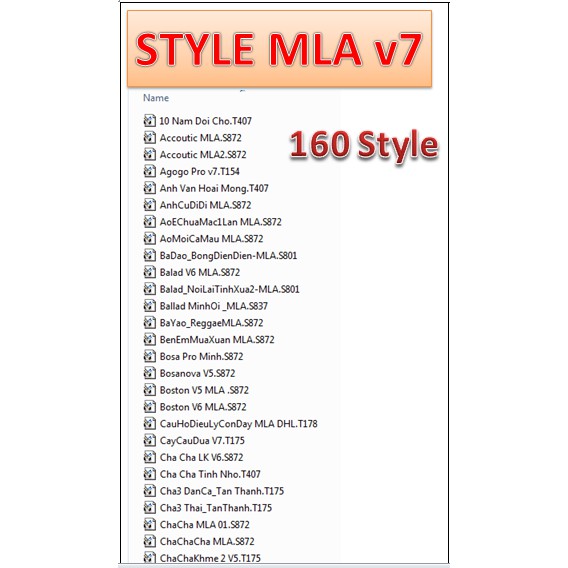
Task: Click the file icon beside Accoutic MLA.S872
Action: point(150,137)
